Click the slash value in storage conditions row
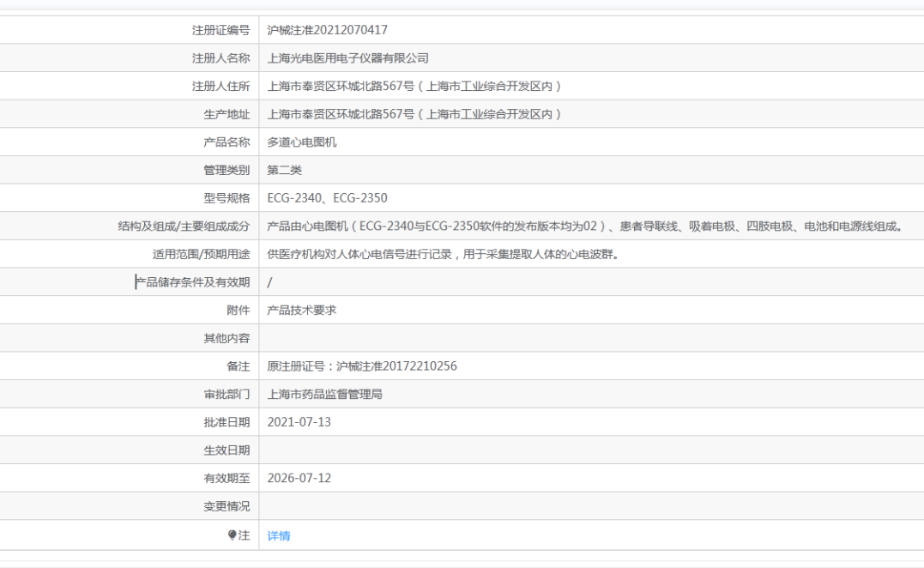Screen dimensions: 924x568 (269, 282)
